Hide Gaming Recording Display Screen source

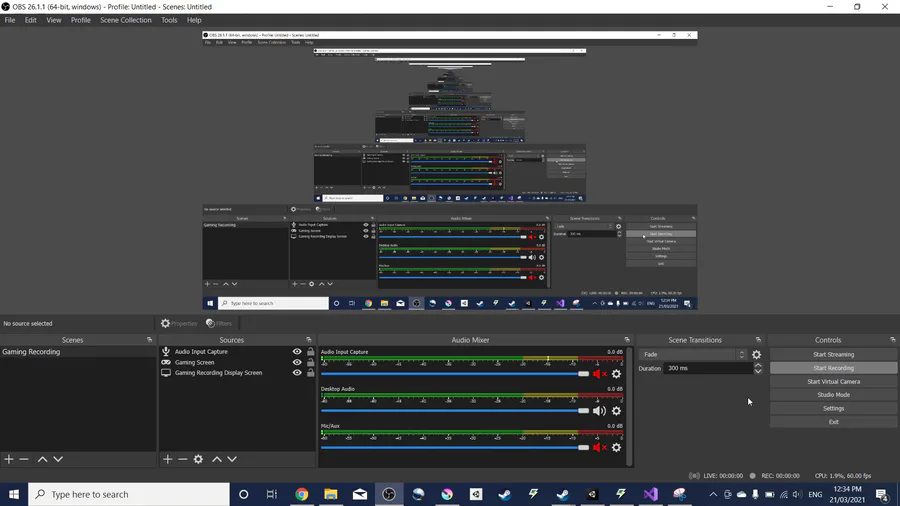coord(297,372)
